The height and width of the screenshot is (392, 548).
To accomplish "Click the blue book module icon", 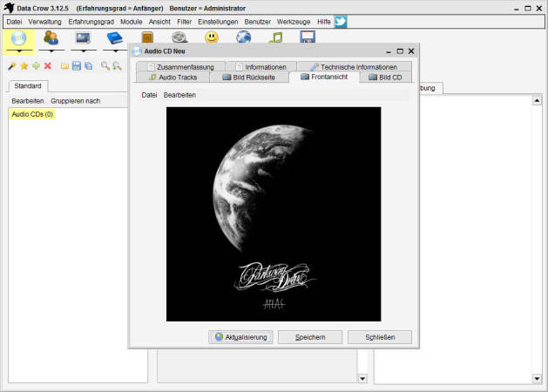I will (115, 38).
